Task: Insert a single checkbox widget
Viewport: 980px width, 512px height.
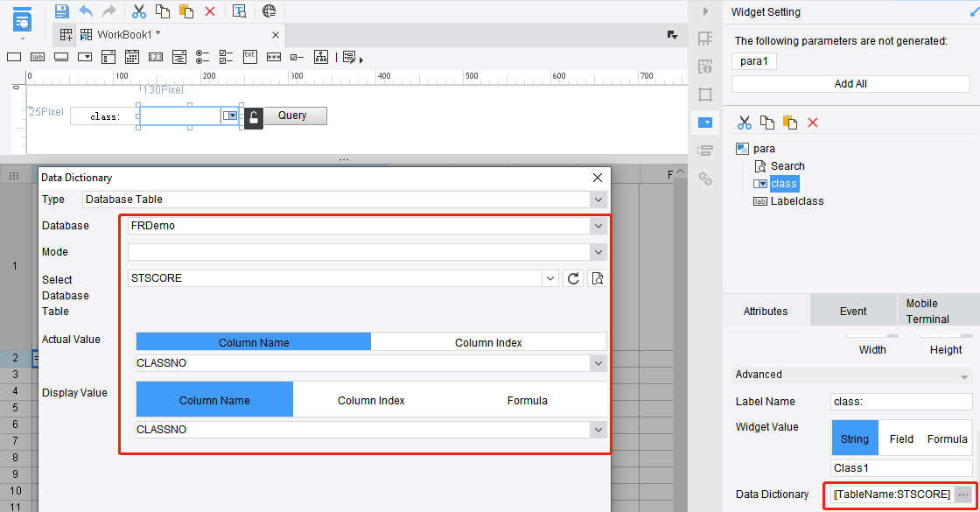Action: [x=297, y=57]
